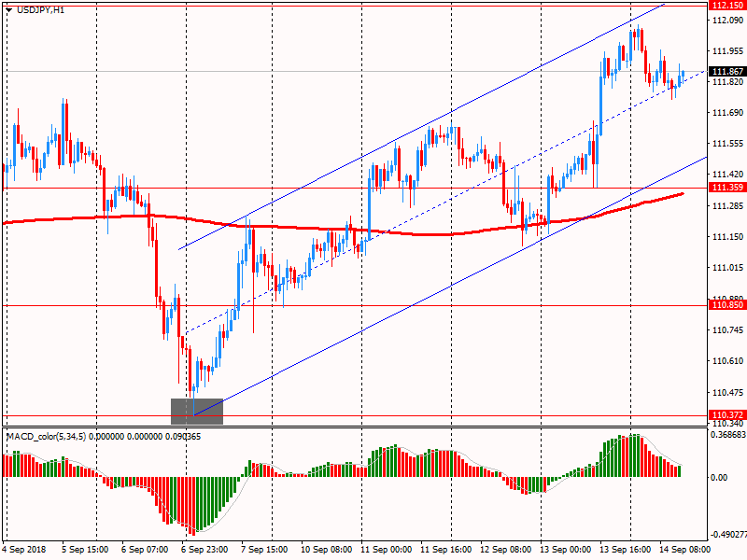Select the 110.745 price scale value

pyautogui.click(x=727, y=330)
